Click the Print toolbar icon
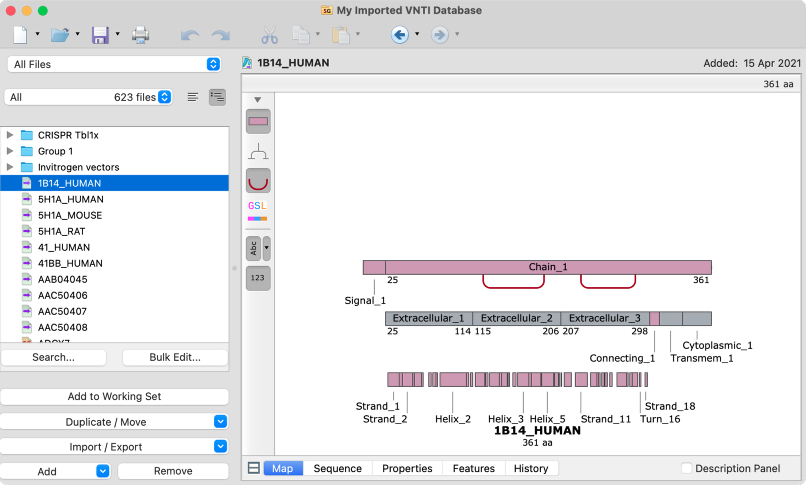The height and width of the screenshot is (485, 806). coord(140,35)
